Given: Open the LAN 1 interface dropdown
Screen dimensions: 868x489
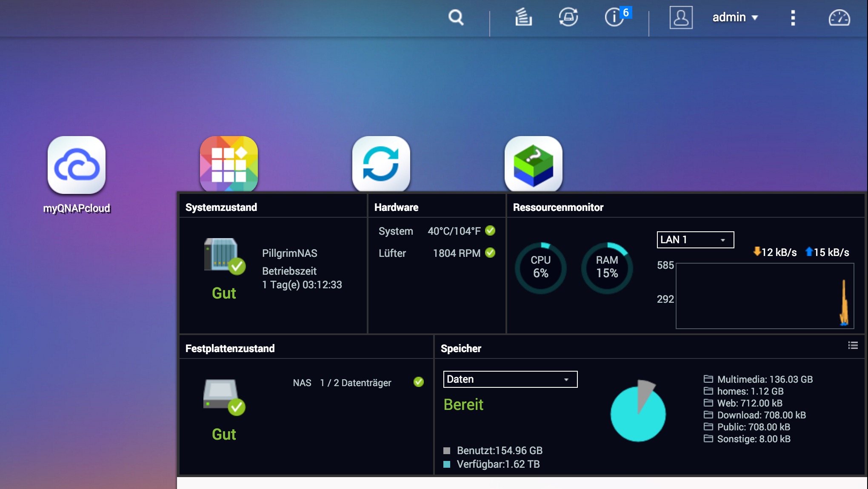Looking at the screenshot, I should tap(695, 240).
